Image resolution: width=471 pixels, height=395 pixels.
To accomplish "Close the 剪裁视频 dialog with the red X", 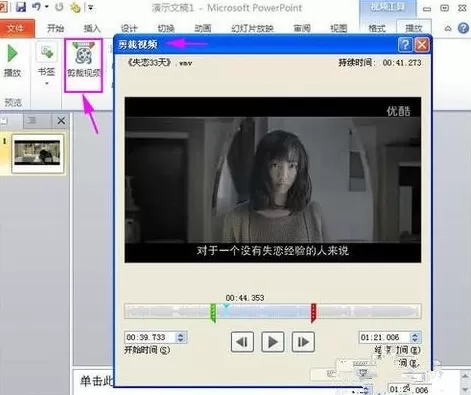I will (422, 44).
